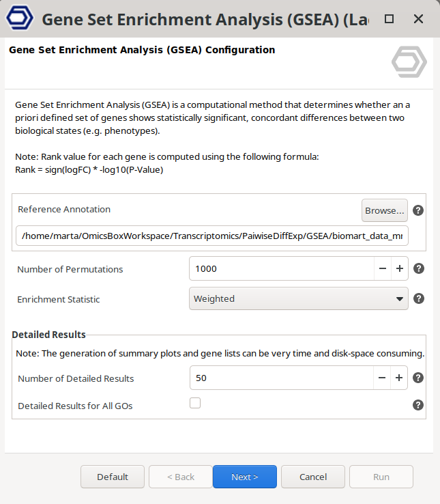Click help icon for Enrichment Statistic

pyautogui.click(x=419, y=298)
